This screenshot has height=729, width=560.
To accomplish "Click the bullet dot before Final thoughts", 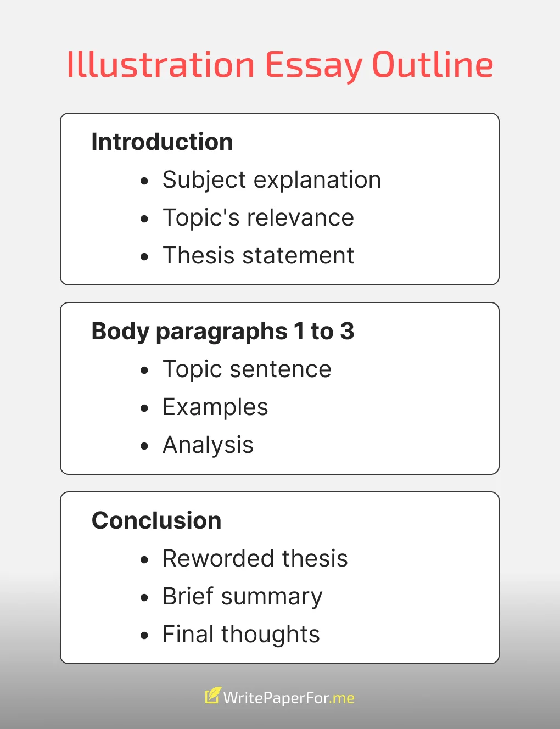I will [x=144, y=636].
